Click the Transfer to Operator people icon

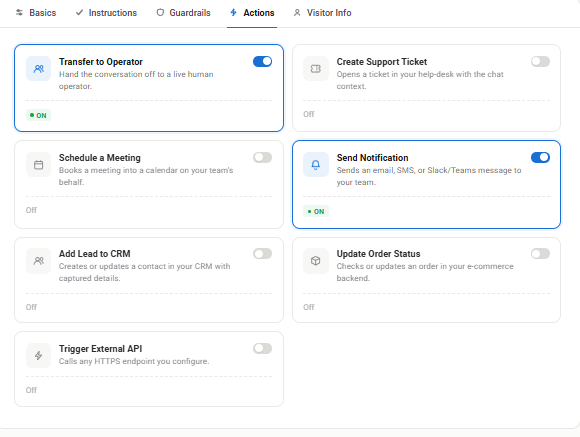tap(38, 68)
